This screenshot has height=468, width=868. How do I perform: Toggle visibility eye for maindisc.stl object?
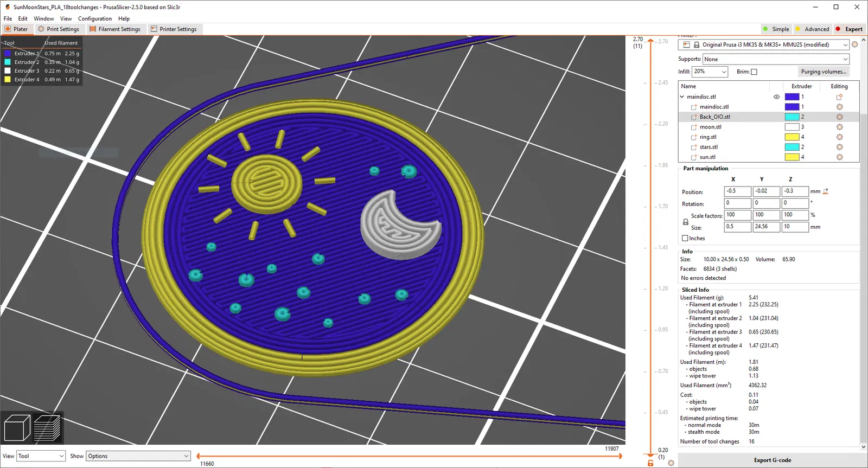pyautogui.click(x=776, y=97)
